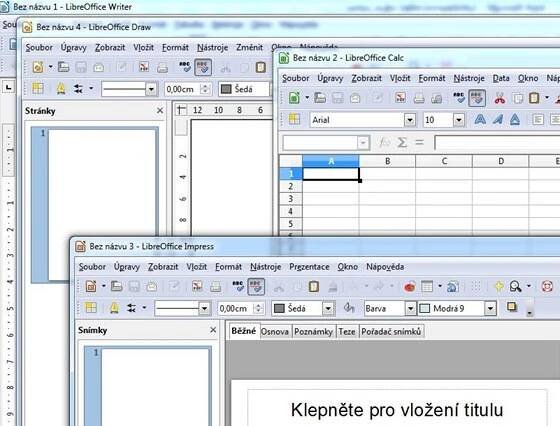Click the Writer window title bar
Screen dimensions: 560x426
pos(280,7)
